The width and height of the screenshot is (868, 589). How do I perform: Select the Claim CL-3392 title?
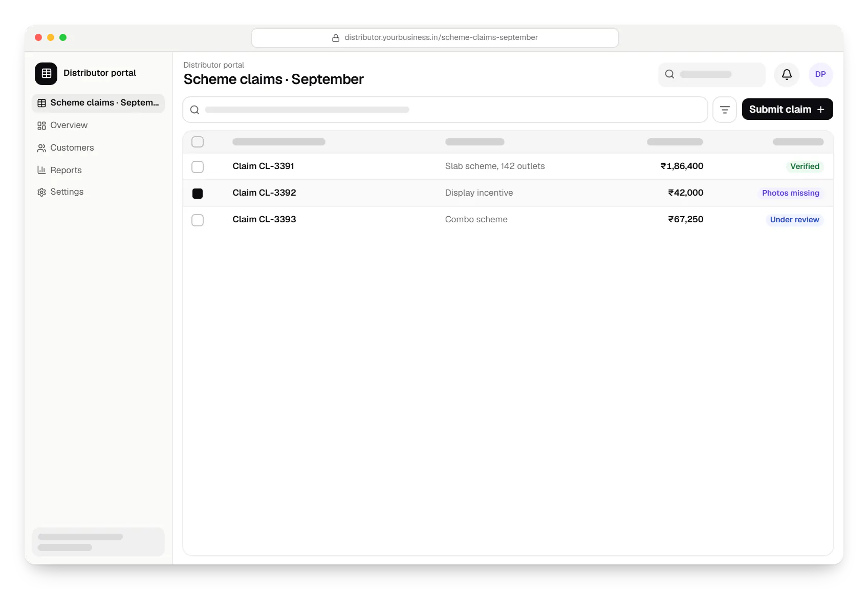(x=264, y=193)
